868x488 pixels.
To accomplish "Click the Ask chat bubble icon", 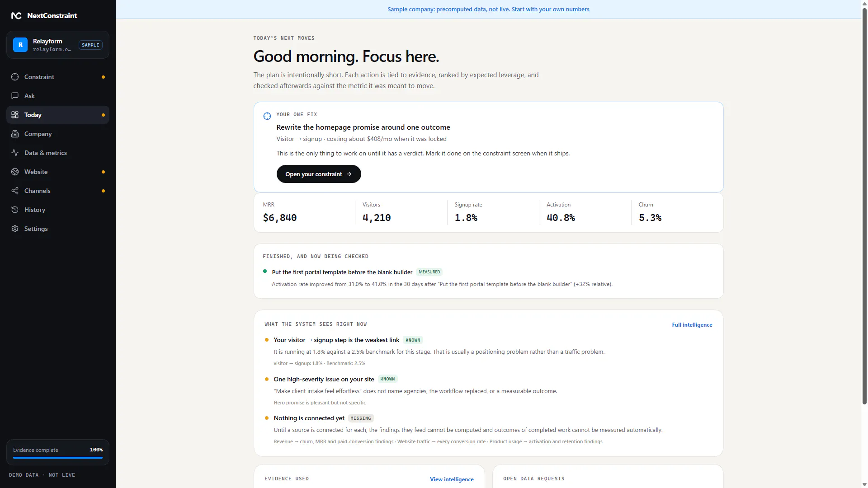I will pos(15,96).
